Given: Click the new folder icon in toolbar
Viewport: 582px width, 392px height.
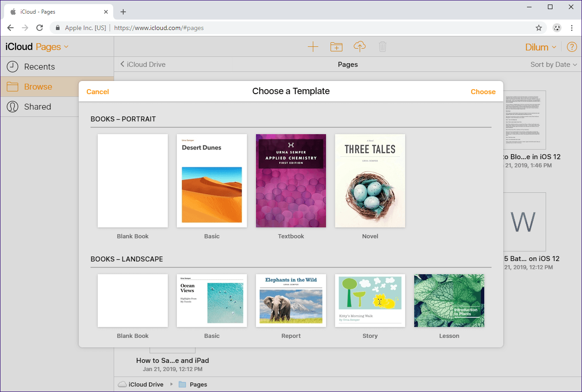Looking at the screenshot, I should tap(336, 46).
